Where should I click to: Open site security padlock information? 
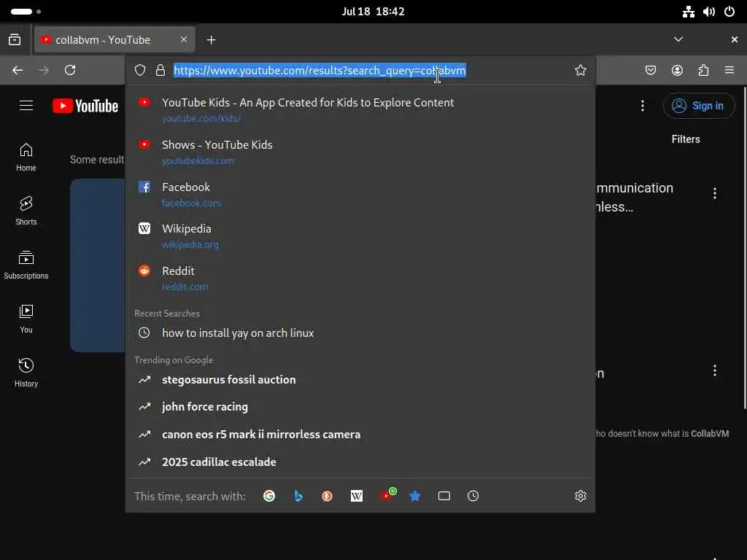[160, 70]
